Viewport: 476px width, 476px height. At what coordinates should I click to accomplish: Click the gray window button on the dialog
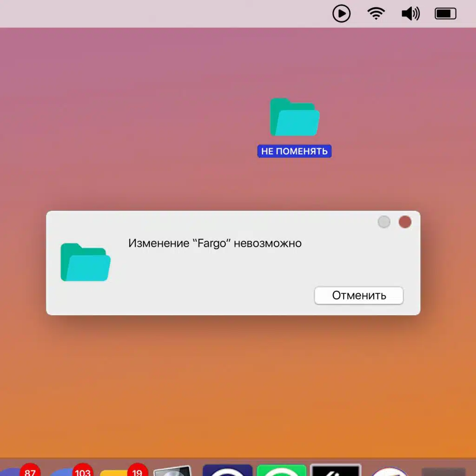384,222
